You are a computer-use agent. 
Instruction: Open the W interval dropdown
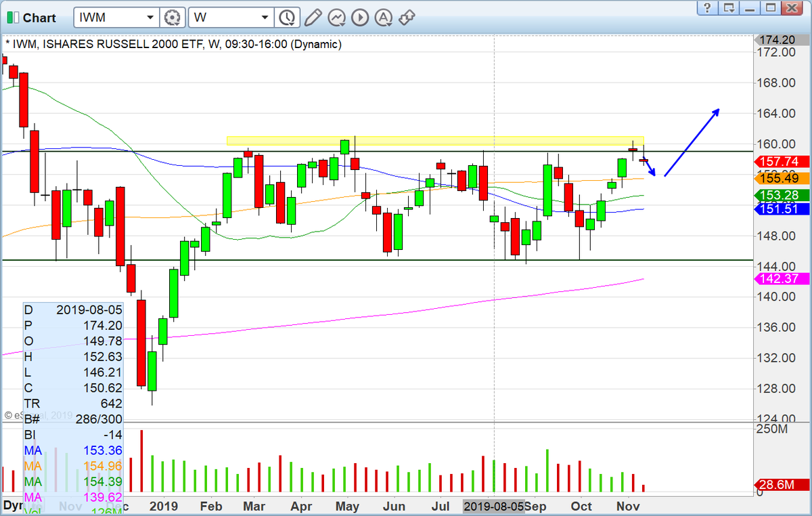tap(264, 18)
